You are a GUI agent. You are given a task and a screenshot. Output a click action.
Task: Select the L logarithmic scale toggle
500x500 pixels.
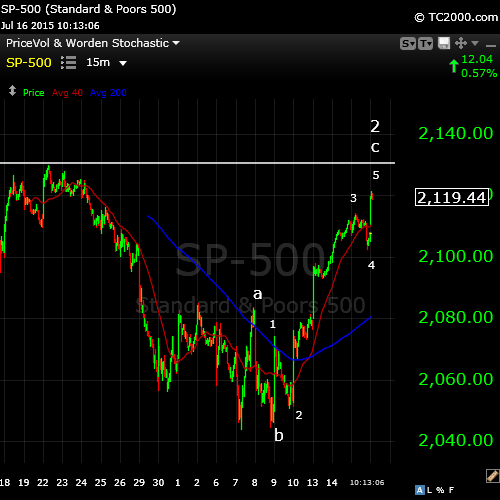pos(429,490)
